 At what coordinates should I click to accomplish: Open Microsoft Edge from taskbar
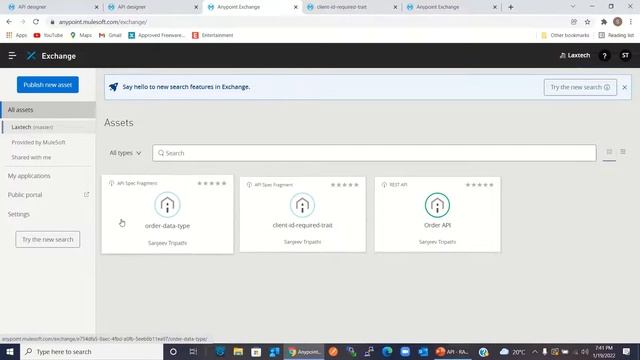[x=387, y=351]
